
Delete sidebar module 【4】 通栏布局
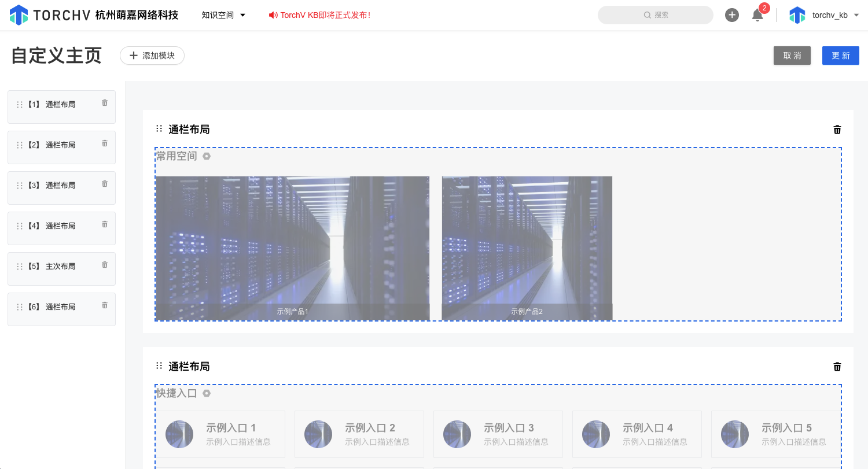click(105, 224)
